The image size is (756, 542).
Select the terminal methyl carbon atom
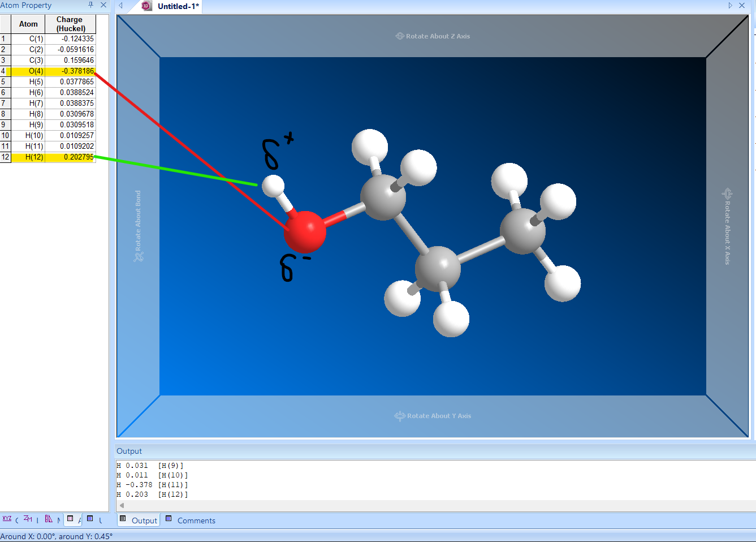(x=523, y=230)
